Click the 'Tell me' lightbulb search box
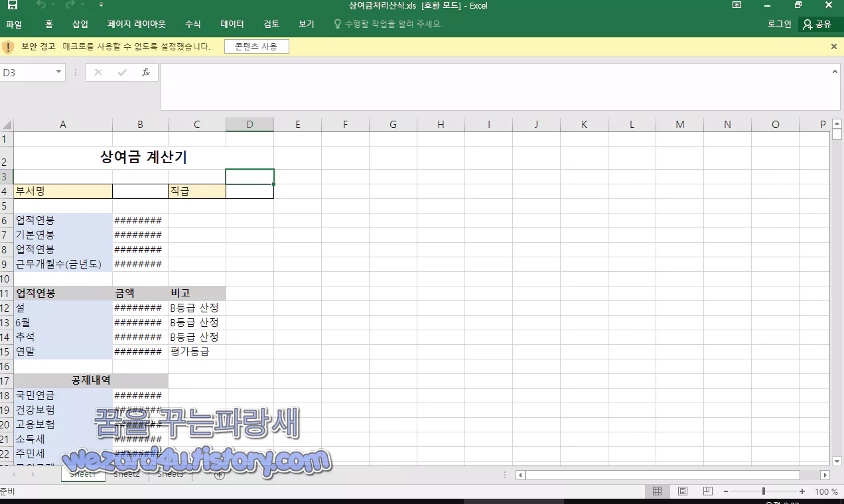 pos(388,24)
